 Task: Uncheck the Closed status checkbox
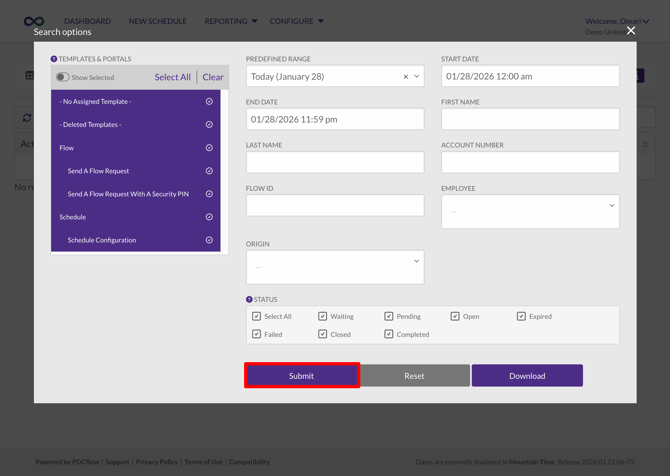pyautogui.click(x=323, y=334)
